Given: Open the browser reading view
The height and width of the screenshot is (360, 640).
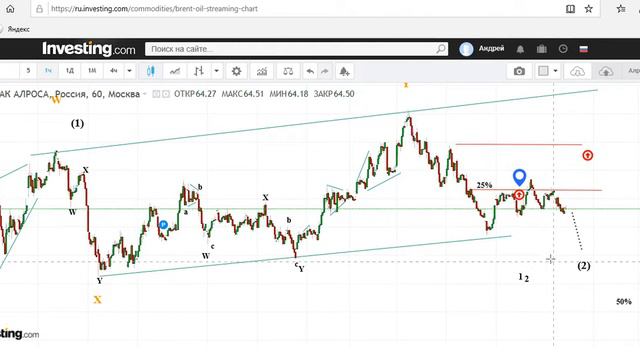Looking at the screenshot, I should [x=570, y=9].
